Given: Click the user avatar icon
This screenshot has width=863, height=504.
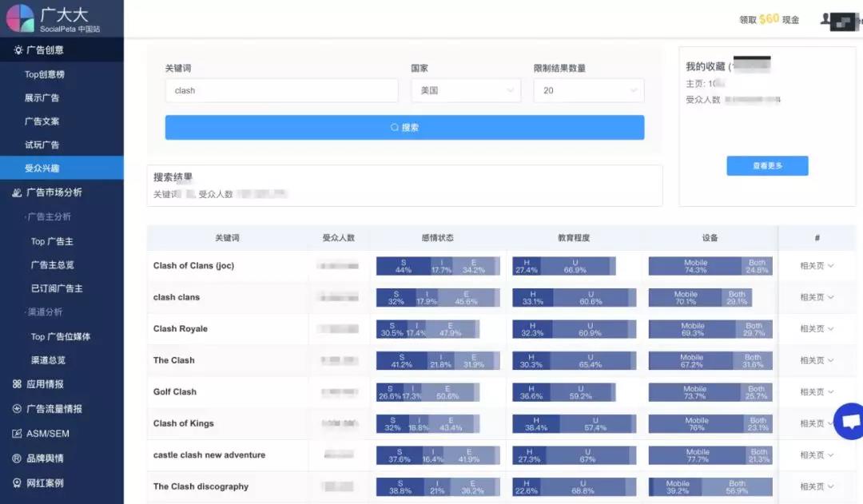Looking at the screenshot, I should click(825, 19).
